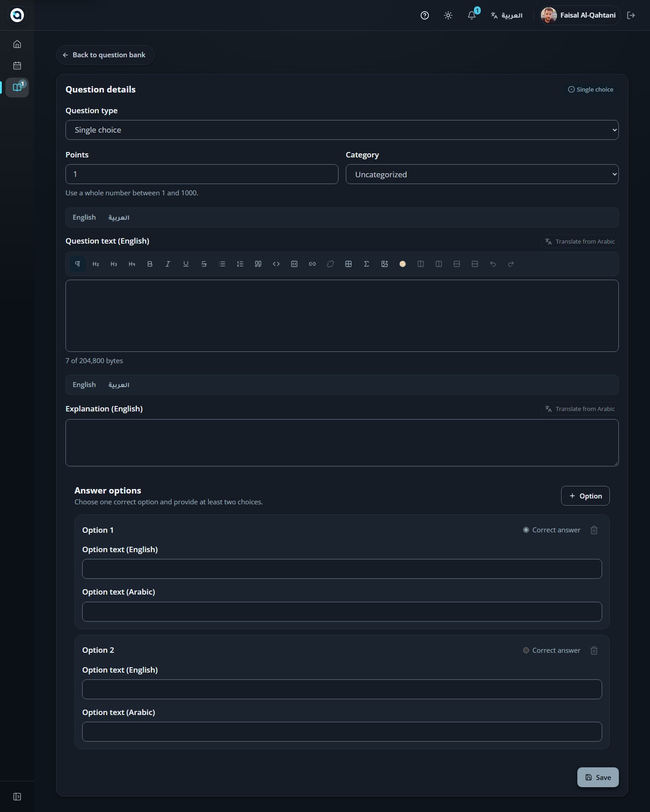Toggle inline code formatting
650x812 pixels.
(x=276, y=264)
